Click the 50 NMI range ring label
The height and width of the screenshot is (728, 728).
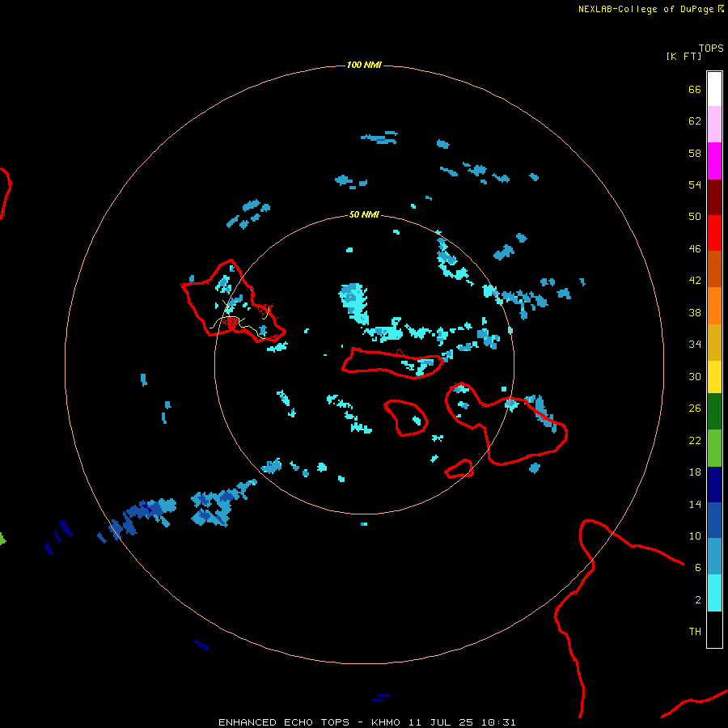(363, 214)
